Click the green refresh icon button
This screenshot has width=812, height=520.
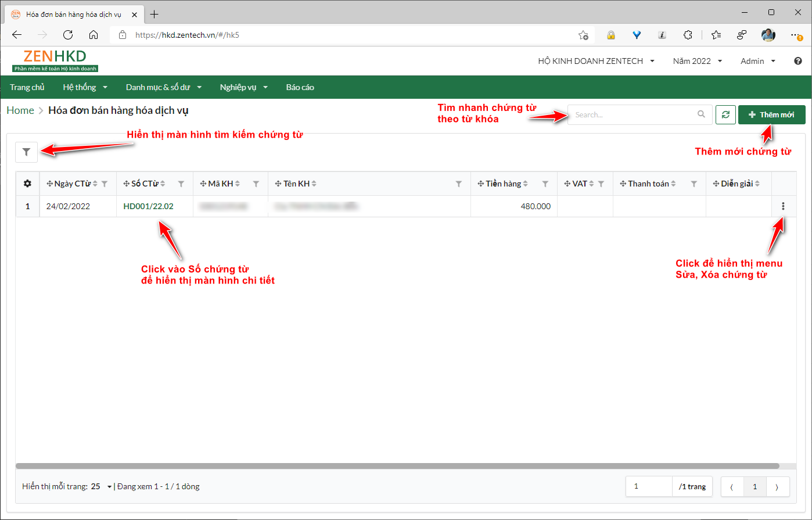tap(725, 115)
